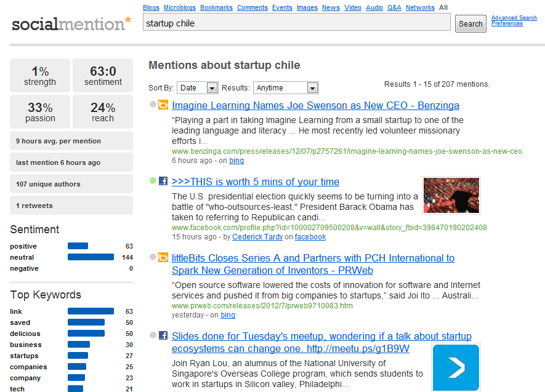Click the gray sentiment dot for Imagine Learning
This screenshot has height=392, width=545.
coord(153,104)
